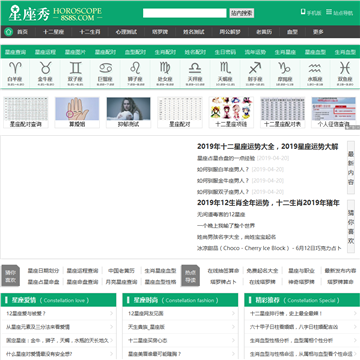
Task: Open 十二星座 in the dark navigation bar
Action: tap(53, 32)
